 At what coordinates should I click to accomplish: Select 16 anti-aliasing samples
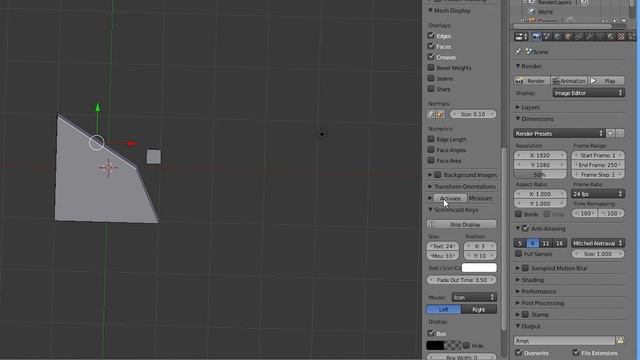pos(560,243)
